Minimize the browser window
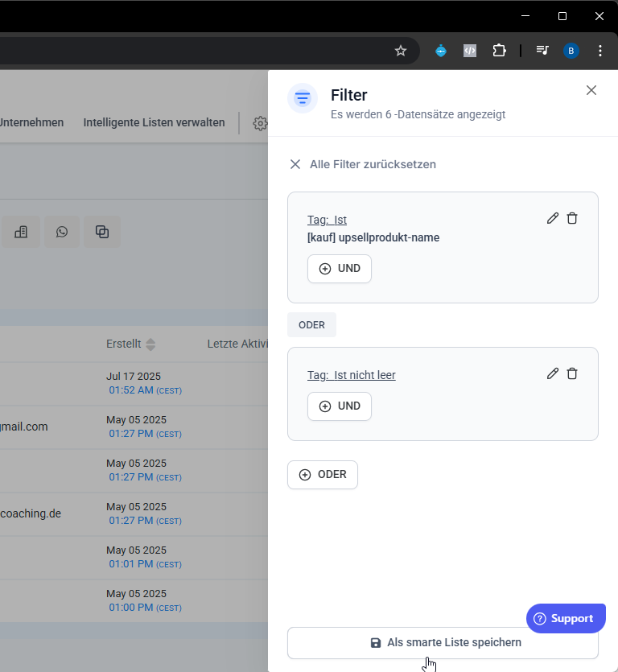Viewport: 618px width, 672px height. [525, 16]
